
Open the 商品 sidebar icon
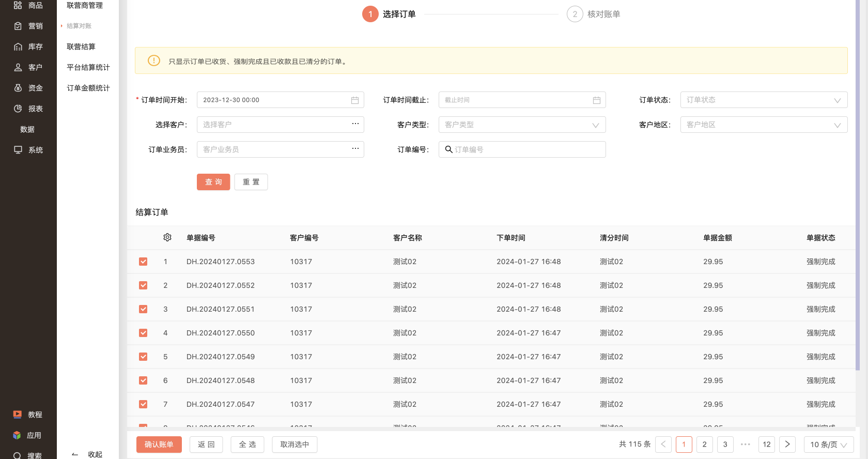click(18, 5)
